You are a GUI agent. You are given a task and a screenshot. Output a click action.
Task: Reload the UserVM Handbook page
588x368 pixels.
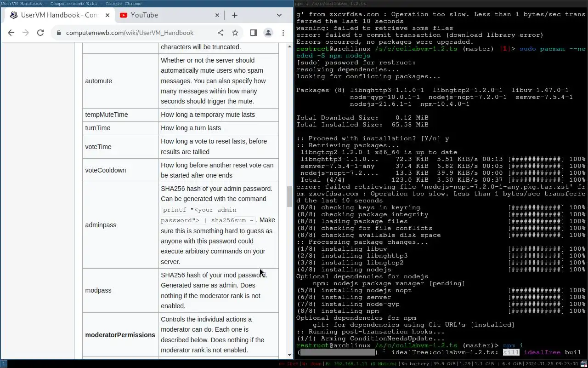tap(40, 33)
